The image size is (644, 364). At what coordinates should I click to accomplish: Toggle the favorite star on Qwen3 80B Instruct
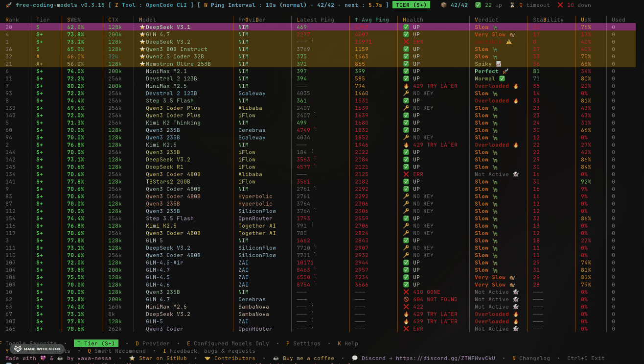pos(142,49)
